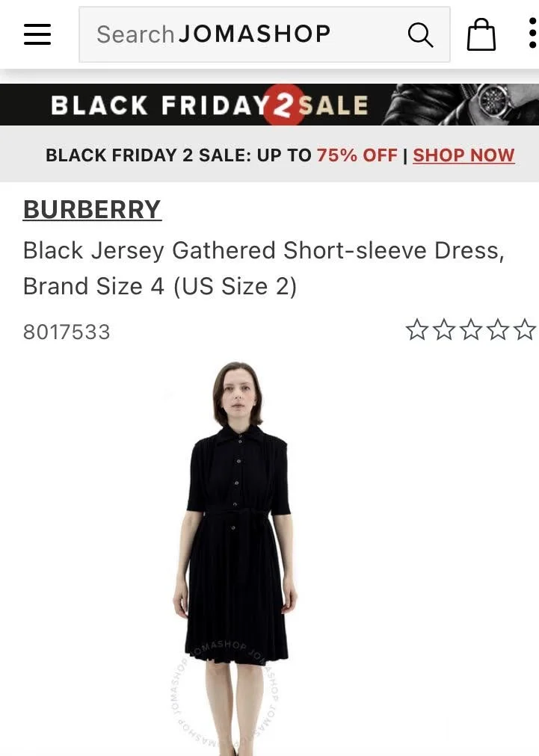
Task: Give the product five stars
Action: [525, 330]
